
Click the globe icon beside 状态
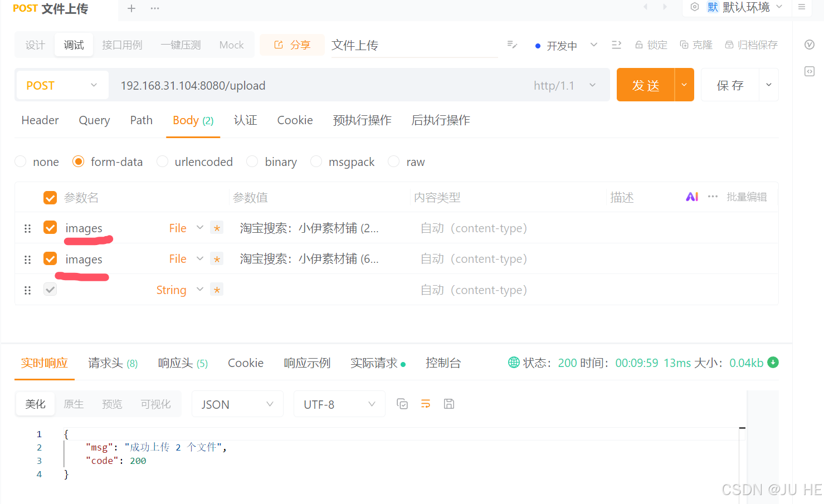pyautogui.click(x=514, y=362)
